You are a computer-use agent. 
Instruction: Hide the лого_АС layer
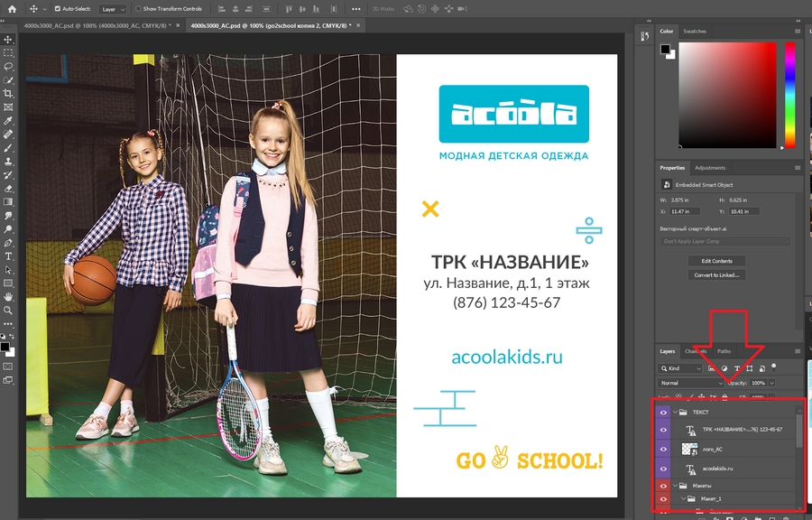click(663, 449)
